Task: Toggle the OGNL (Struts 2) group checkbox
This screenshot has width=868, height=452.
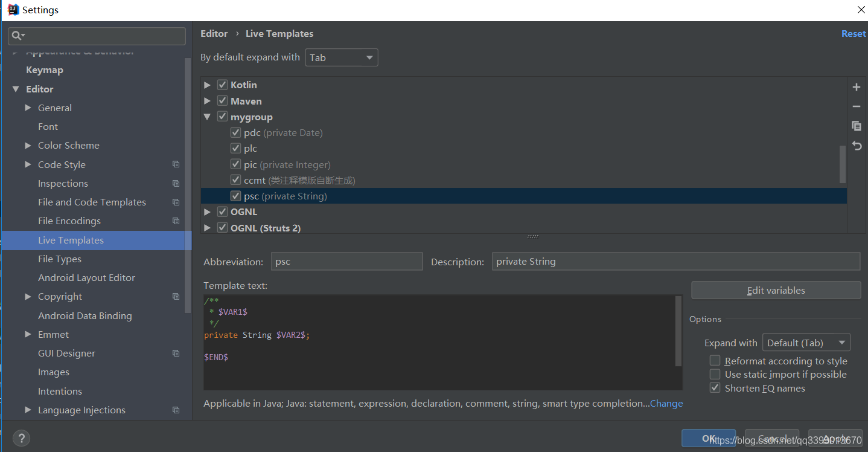Action: (222, 228)
